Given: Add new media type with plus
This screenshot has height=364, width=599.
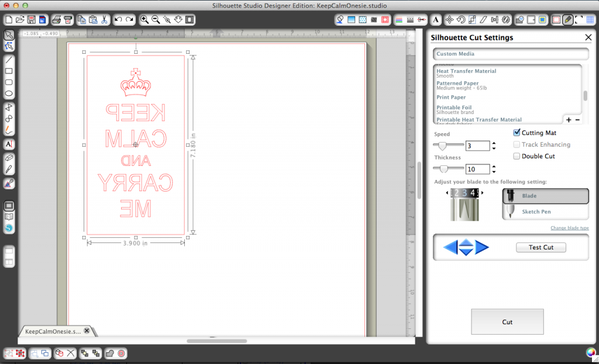Looking at the screenshot, I should 569,120.
